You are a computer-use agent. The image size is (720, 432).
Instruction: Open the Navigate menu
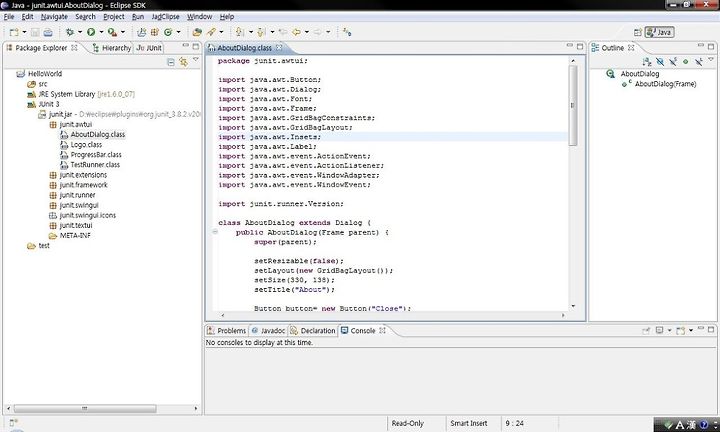(54, 17)
